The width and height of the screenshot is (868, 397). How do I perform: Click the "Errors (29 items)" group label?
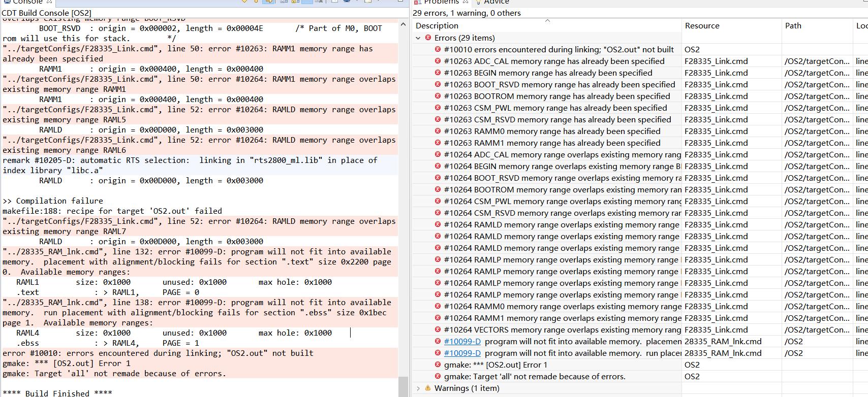pyautogui.click(x=464, y=38)
